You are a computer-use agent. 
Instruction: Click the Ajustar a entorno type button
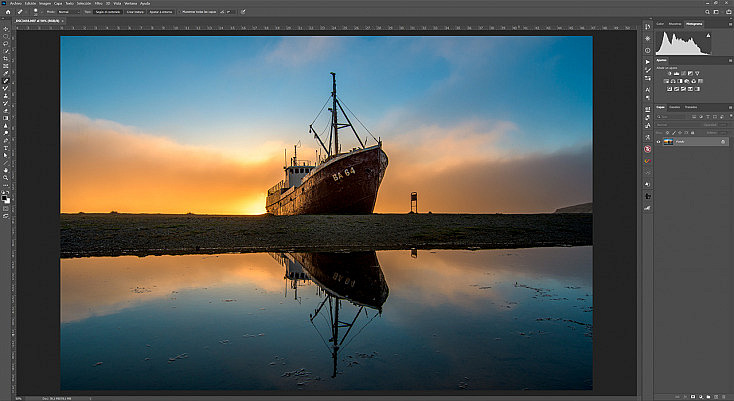pyautogui.click(x=161, y=12)
